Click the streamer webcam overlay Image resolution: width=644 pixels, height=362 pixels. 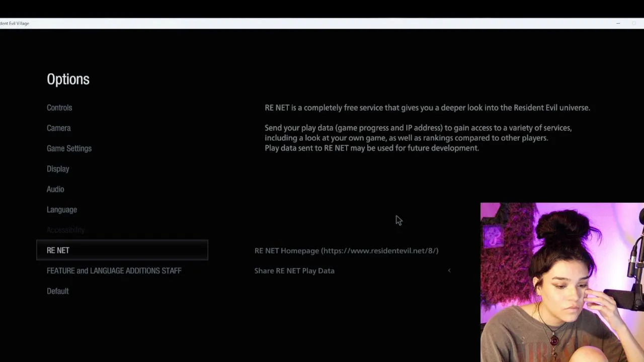point(562,282)
